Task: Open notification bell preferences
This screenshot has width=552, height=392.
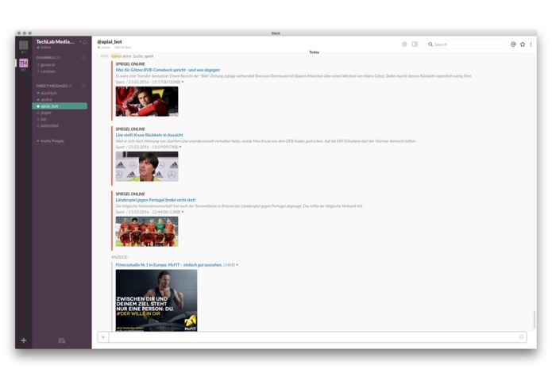Action: click(85, 42)
